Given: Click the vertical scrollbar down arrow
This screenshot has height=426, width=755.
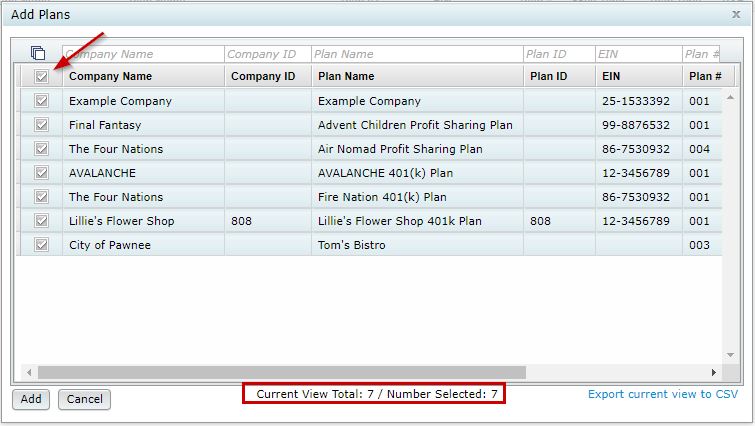Looking at the screenshot, I should (730, 355).
